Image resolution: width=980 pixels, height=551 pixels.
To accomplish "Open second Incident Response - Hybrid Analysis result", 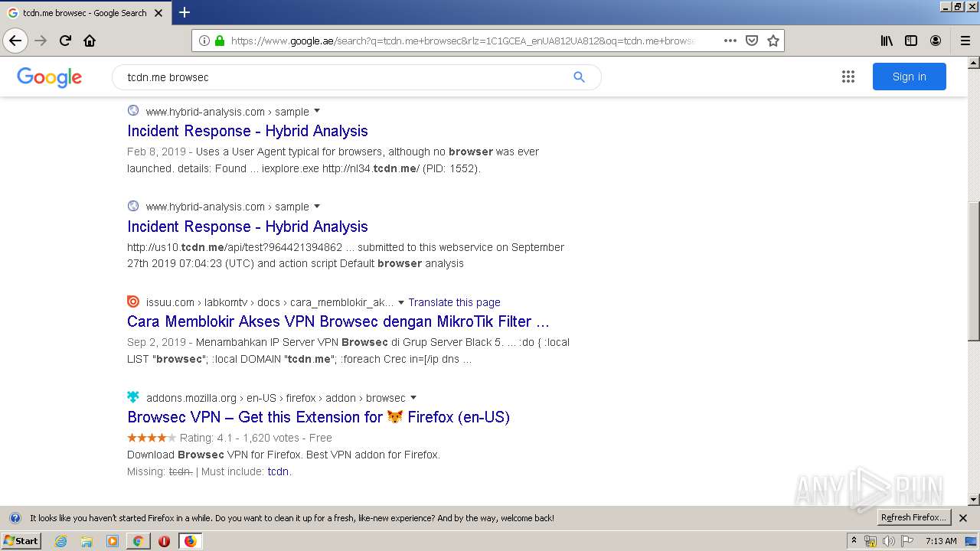I will click(247, 227).
